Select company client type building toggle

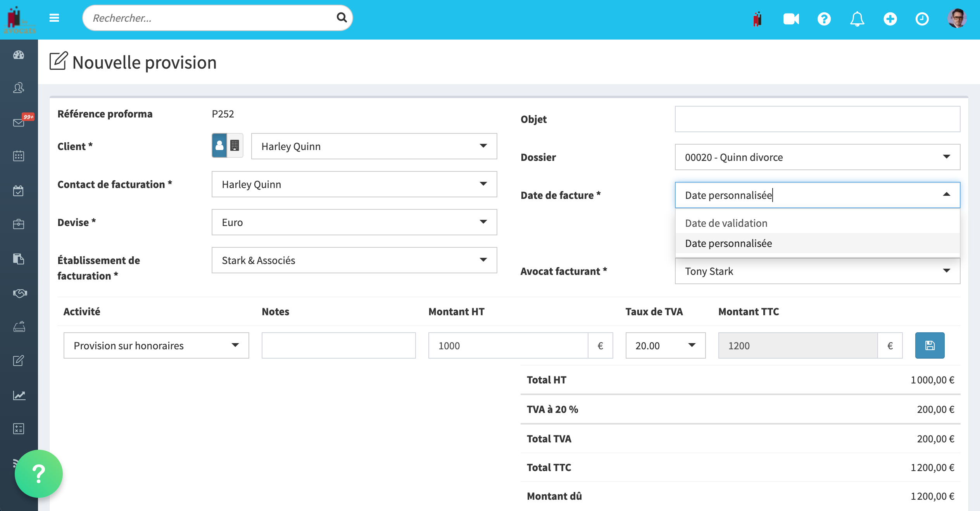pos(235,145)
